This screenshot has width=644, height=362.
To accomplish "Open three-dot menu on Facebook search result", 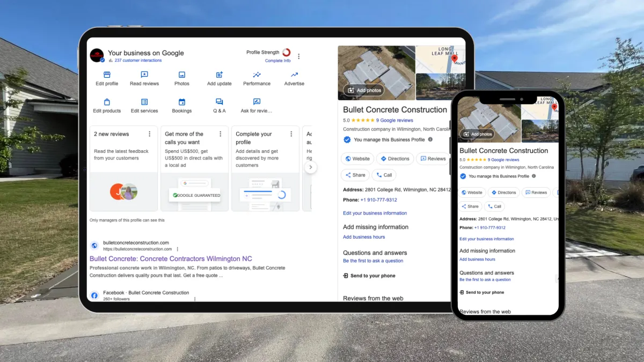I will click(x=195, y=299).
